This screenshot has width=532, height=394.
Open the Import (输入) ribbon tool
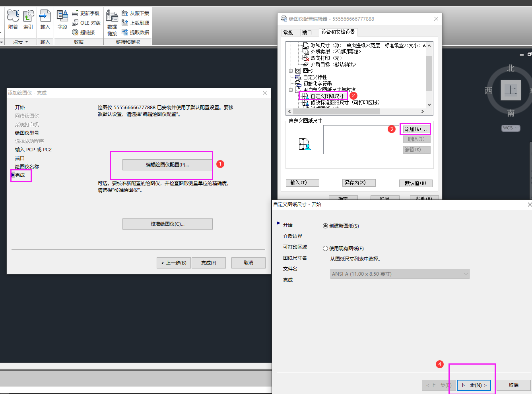[x=45, y=20]
